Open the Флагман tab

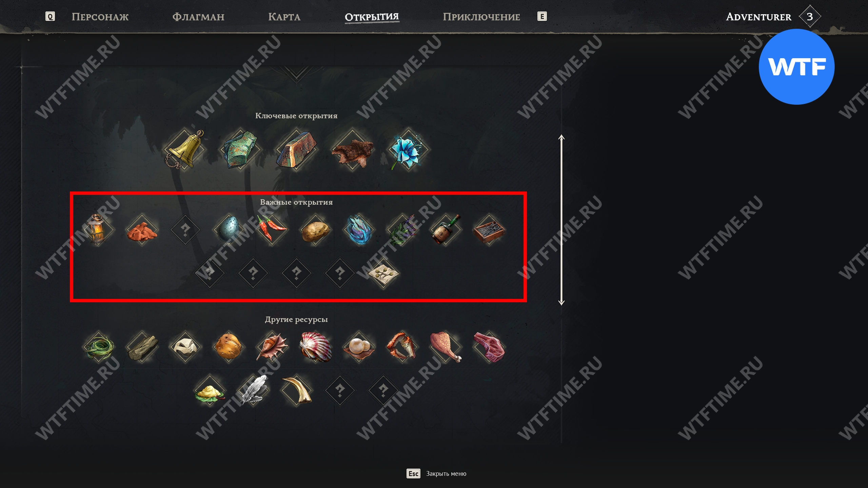(198, 17)
